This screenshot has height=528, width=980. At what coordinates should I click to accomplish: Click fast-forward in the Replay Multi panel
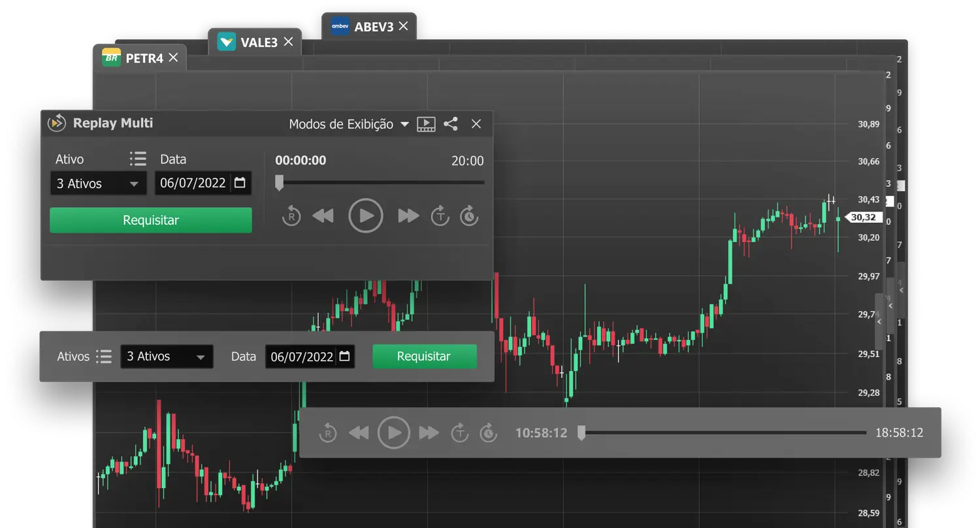pyautogui.click(x=408, y=216)
